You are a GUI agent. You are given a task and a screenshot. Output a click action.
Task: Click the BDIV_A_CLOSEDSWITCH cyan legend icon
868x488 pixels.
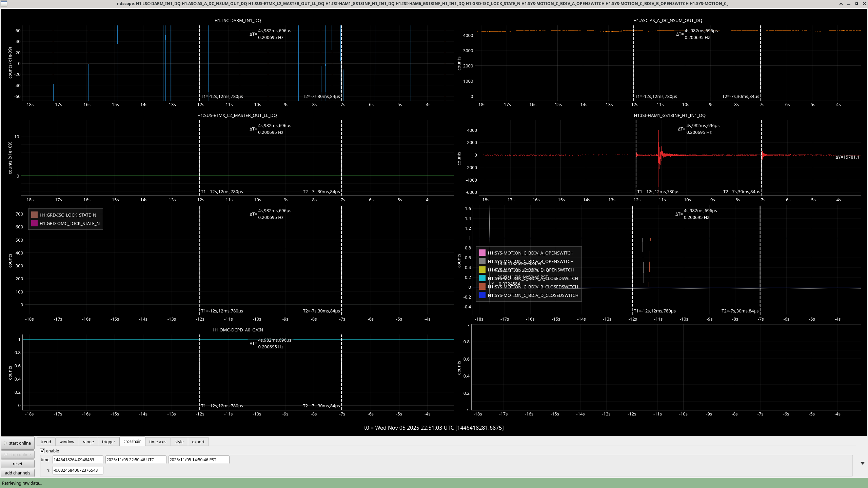pyautogui.click(x=482, y=278)
